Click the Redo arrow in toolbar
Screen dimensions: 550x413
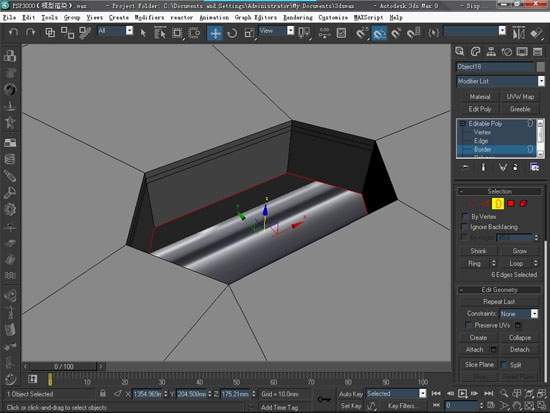tap(31, 33)
